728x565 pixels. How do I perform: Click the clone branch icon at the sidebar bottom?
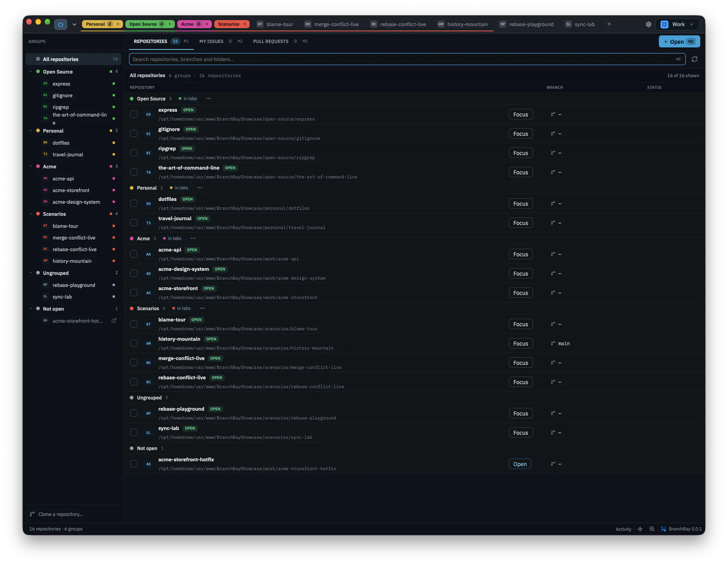32,514
